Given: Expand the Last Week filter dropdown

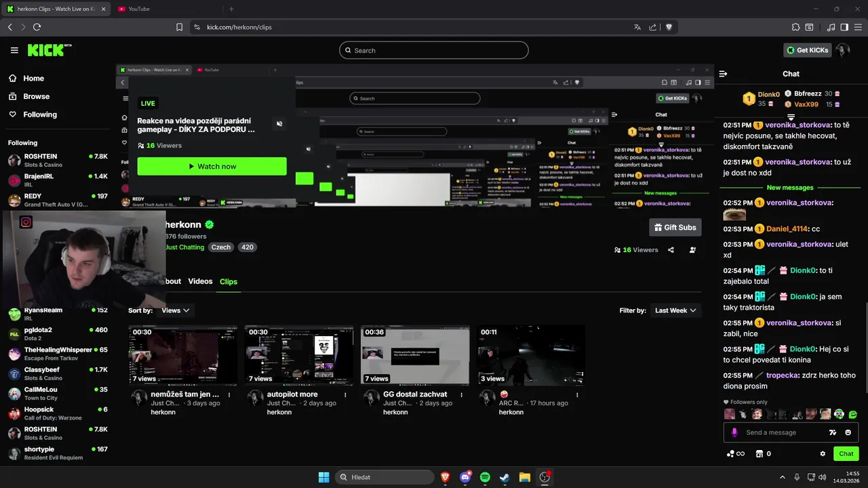Looking at the screenshot, I should coord(675,310).
